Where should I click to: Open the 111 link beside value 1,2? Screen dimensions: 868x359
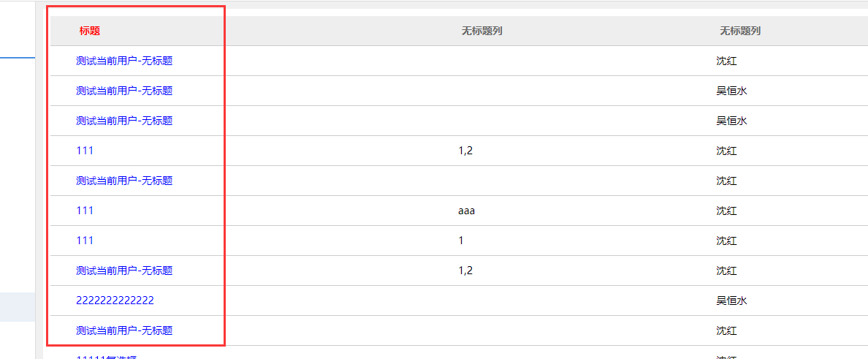85,151
